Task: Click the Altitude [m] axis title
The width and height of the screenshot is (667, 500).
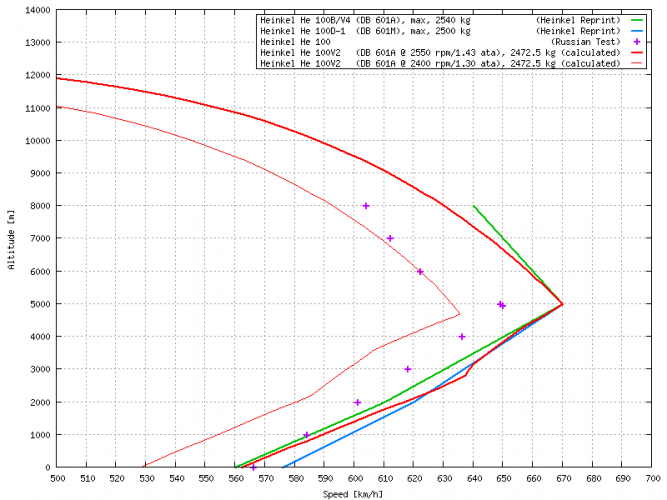Action: (x=10, y=238)
